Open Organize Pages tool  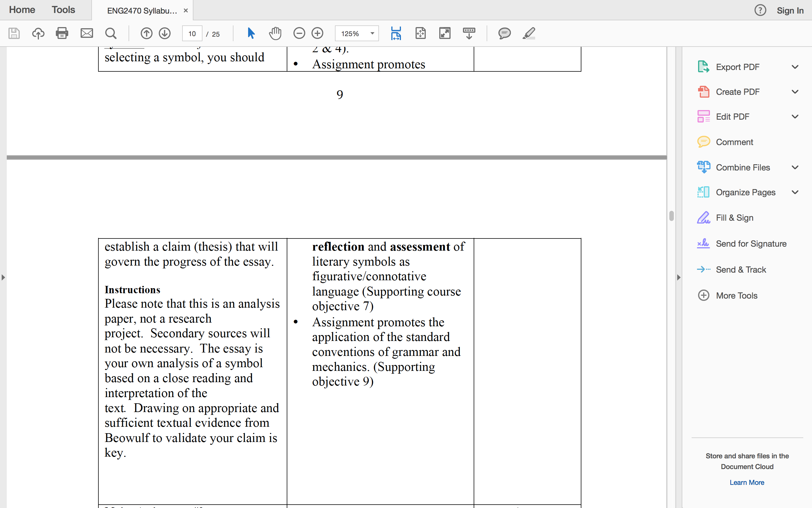[745, 192]
